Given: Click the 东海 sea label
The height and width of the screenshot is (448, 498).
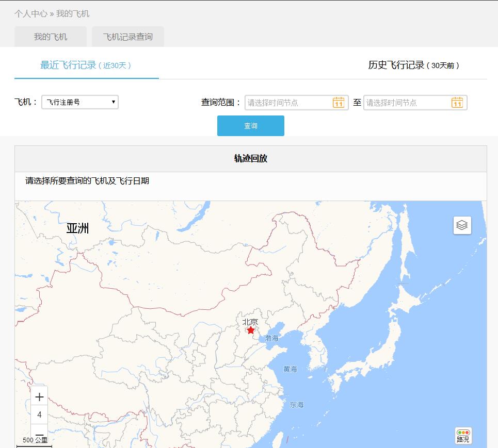Looking at the screenshot, I should (x=297, y=405).
